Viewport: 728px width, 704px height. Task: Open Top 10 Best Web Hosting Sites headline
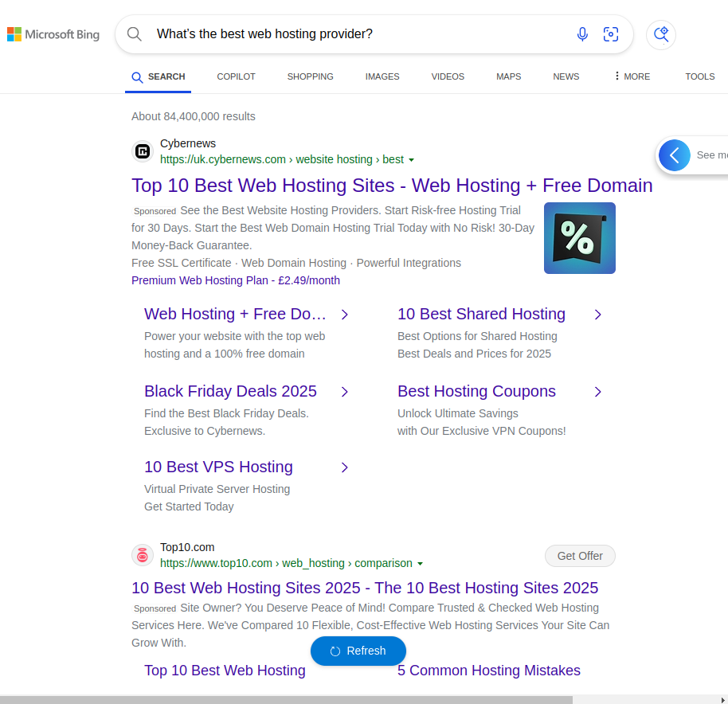coord(392,186)
